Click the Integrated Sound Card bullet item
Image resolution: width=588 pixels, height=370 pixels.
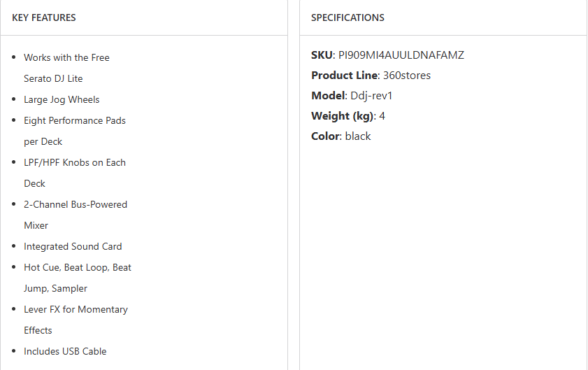73,246
